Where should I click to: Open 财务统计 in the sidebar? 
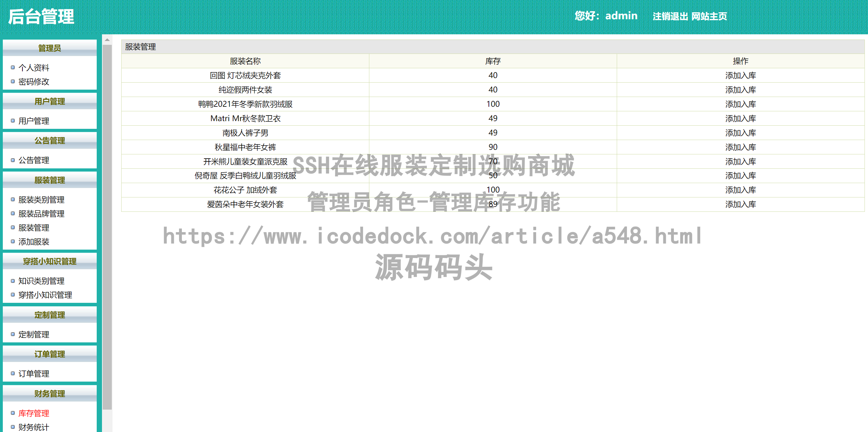click(34, 427)
